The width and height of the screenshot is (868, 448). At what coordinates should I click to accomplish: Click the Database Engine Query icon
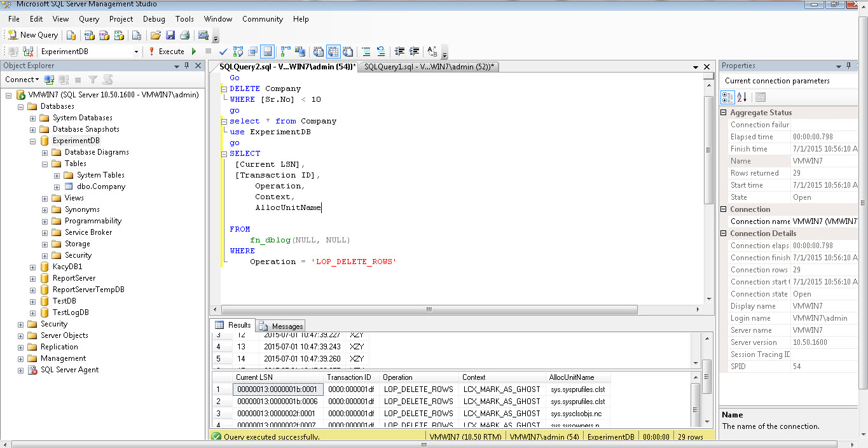click(x=71, y=35)
